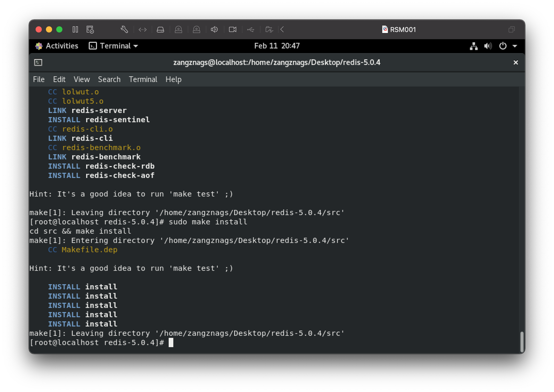
Task: Click the GNOME volume indicator icon
Action: click(488, 46)
